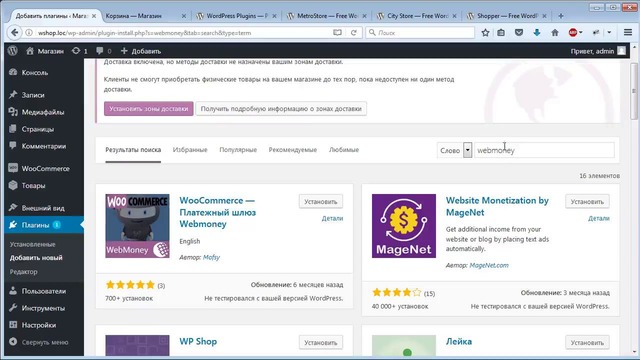Click Получить подробную информацию о зонах доставки

click(x=281, y=109)
